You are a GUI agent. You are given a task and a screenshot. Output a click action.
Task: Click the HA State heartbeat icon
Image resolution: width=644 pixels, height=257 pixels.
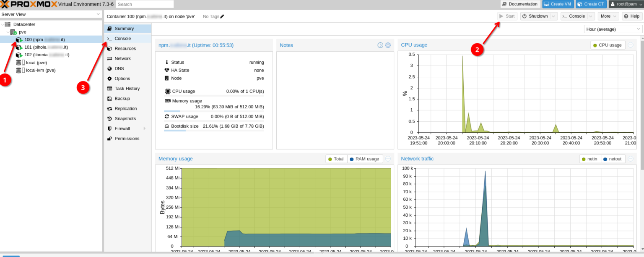[x=167, y=70]
